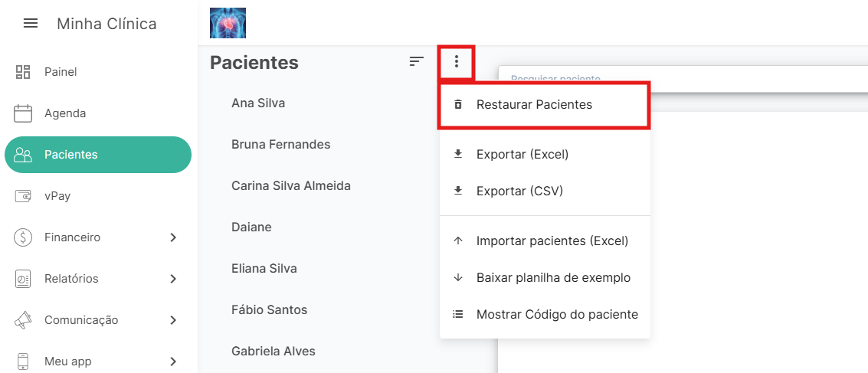Click the Comunicação megaphone icon
This screenshot has height=373, width=868.
[23, 320]
